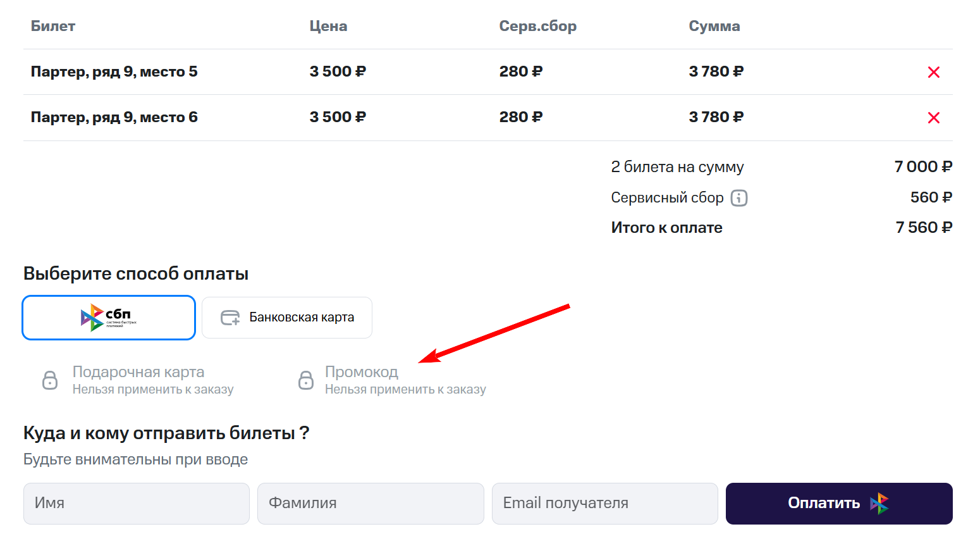Click the Серв.сбор column header
The width and height of the screenshot is (980, 541).
pos(537,27)
